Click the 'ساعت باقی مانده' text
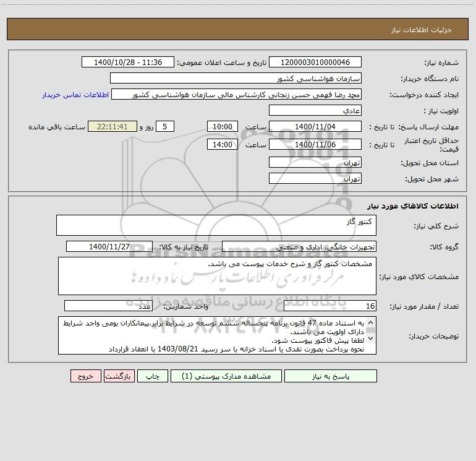The image size is (476, 461). click(57, 127)
